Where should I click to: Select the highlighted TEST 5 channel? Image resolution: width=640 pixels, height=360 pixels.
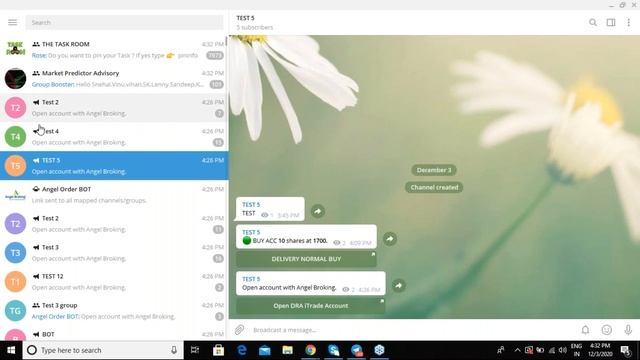pyautogui.click(x=114, y=165)
